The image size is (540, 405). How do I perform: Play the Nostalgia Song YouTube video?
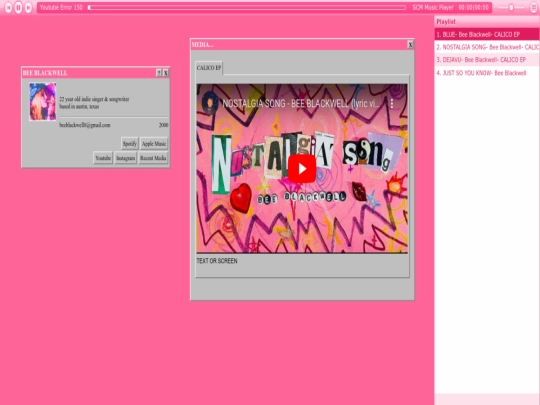coord(302,169)
